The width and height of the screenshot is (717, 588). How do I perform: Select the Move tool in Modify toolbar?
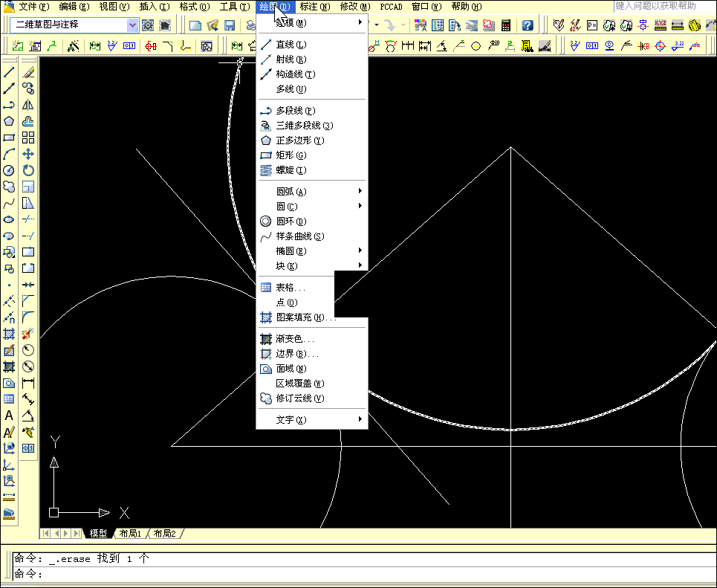[28, 154]
